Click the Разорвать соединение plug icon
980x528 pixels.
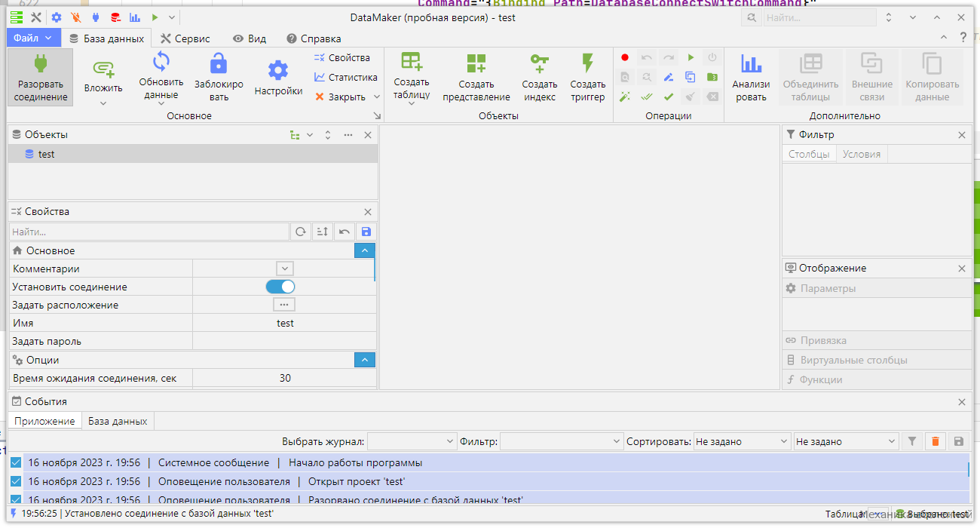pos(41,63)
